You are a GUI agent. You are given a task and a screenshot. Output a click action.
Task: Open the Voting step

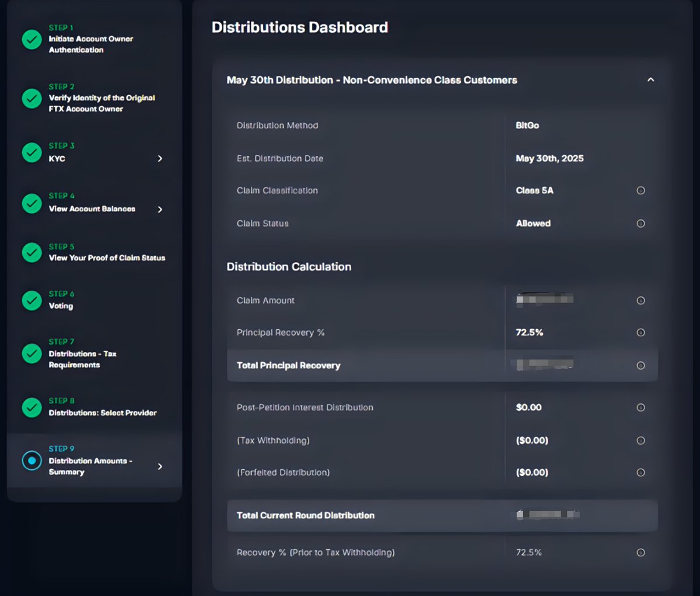click(61, 306)
